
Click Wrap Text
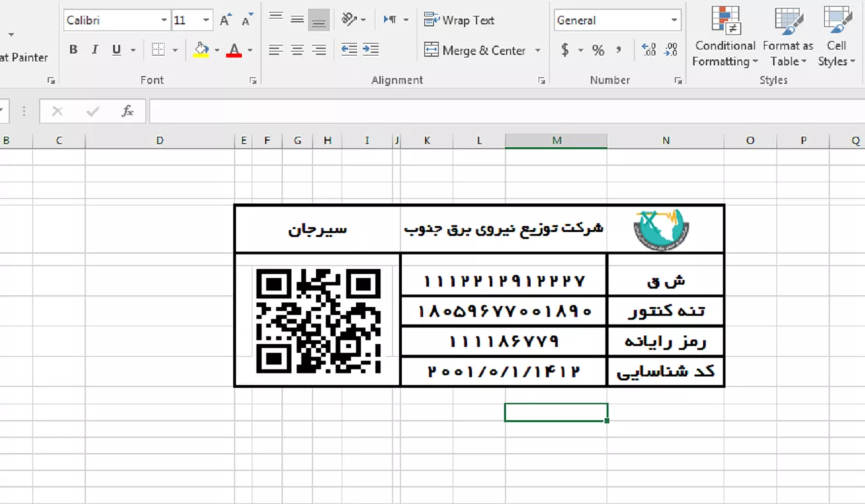pyautogui.click(x=459, y=20)
